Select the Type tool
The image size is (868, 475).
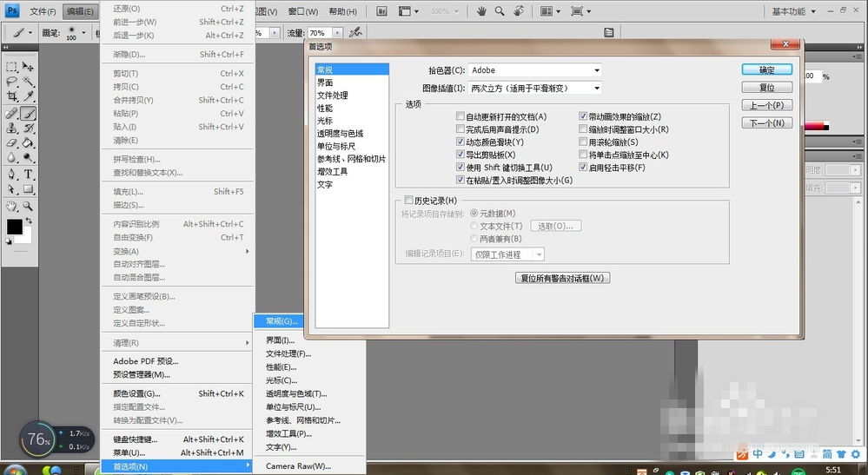(28, 174)
